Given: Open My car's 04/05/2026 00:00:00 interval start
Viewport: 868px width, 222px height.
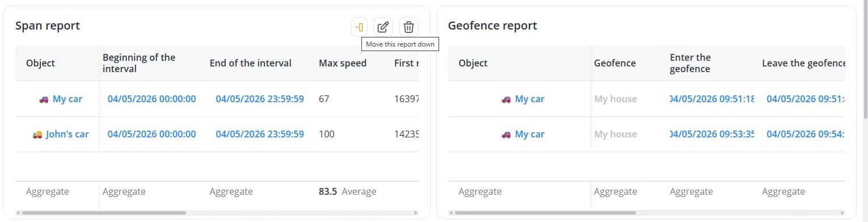Looking at the screenshot, I should click(x=151, y=99).
